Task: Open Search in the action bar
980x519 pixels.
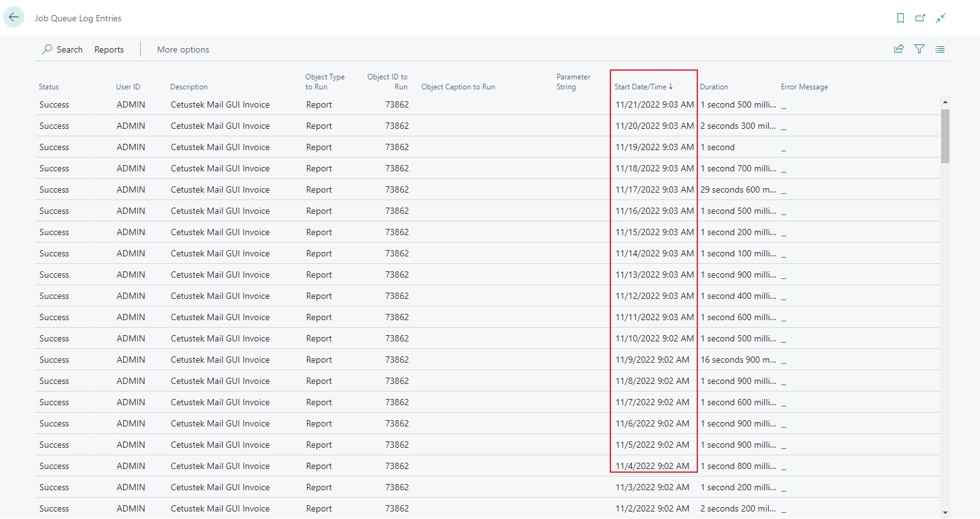Action: point(63,49)
